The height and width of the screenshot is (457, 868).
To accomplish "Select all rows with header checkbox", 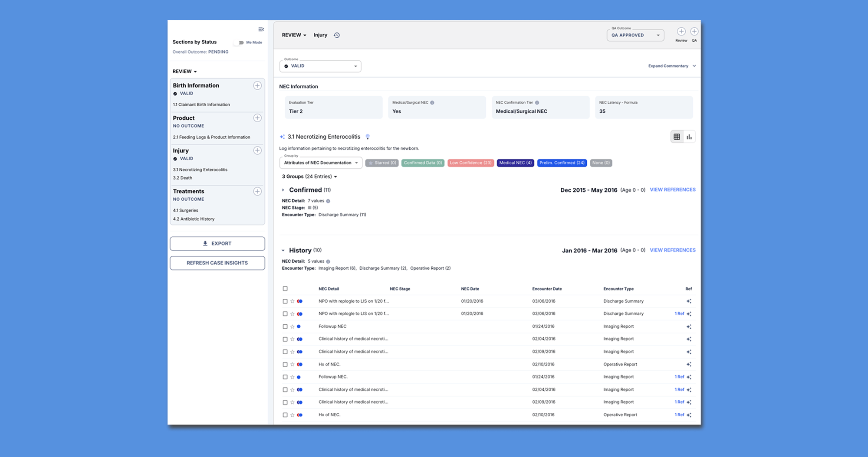I will (x=285, y=289).
